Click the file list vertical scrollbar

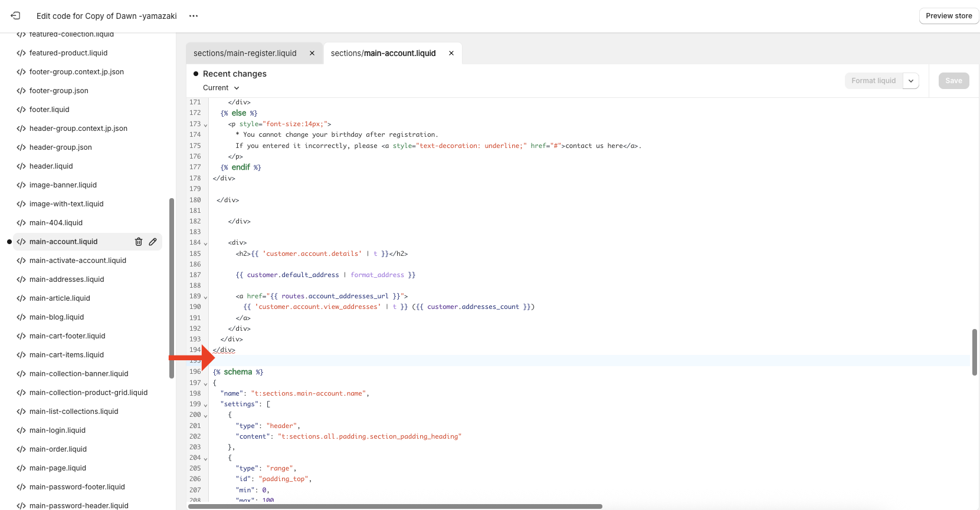[172, 288]
